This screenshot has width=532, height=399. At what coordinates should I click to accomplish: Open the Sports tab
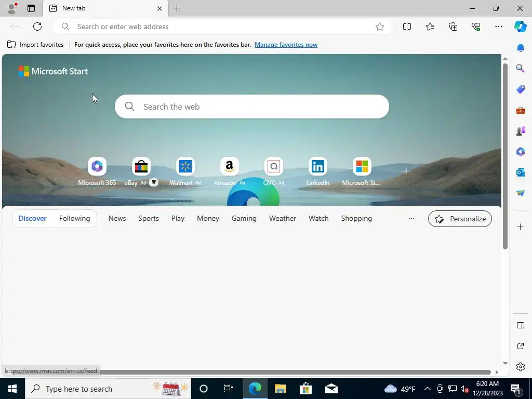tap(148, 219)
